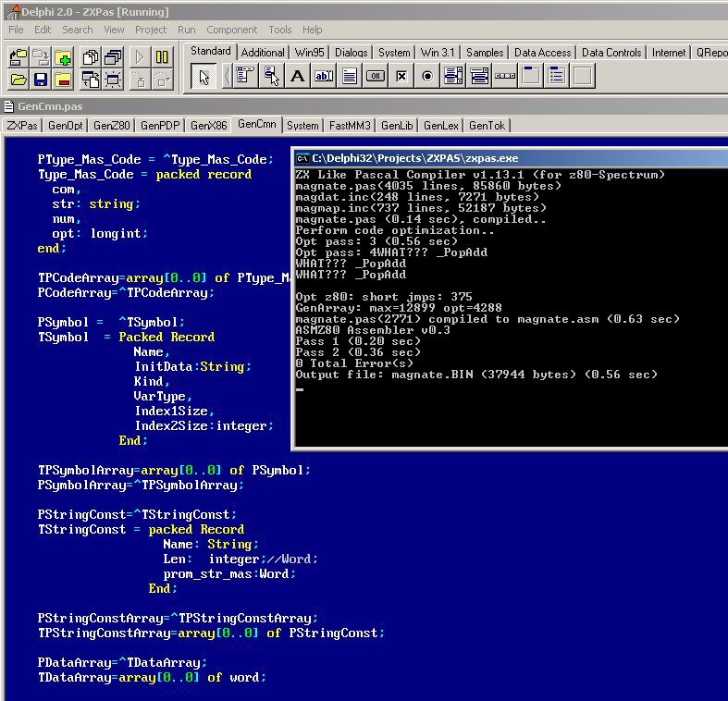The image size is (728, 701).
Task: Open the Component menu
Action: click(x=231, y=30)
